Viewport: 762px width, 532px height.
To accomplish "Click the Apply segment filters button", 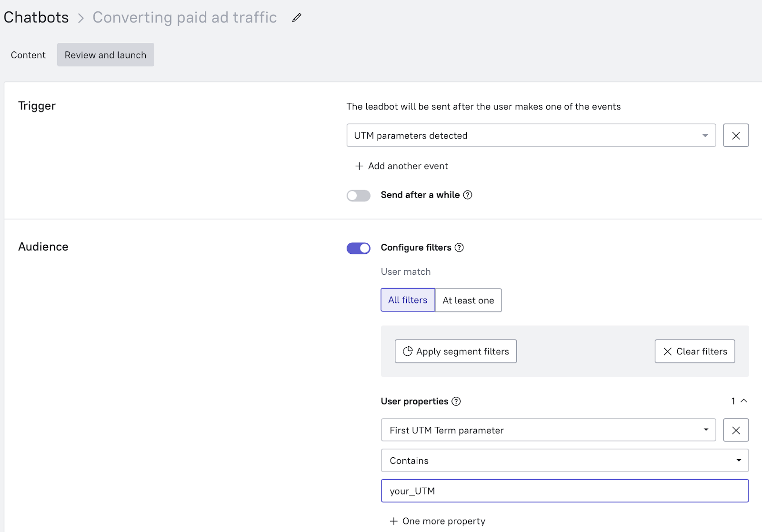I will click(456, 351).
